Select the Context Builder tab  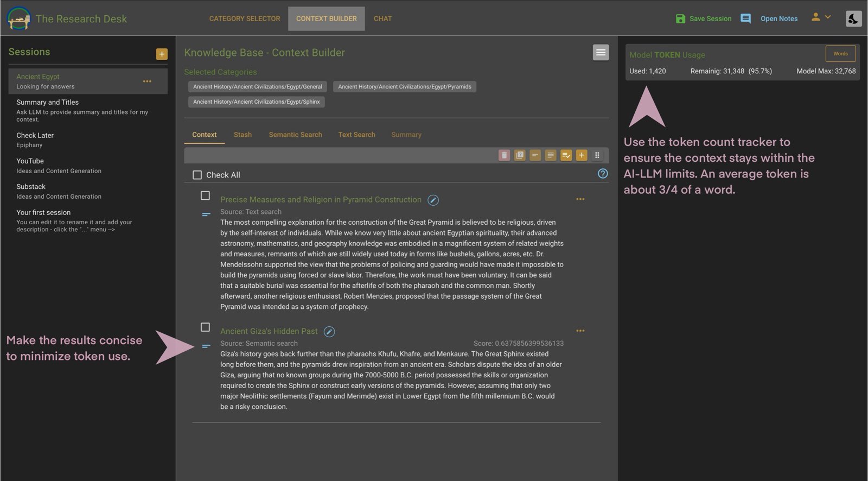(327, 18)
